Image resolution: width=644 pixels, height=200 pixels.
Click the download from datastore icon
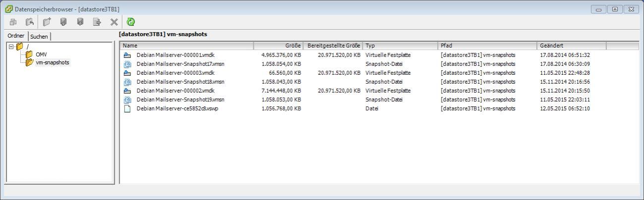(80, 22)
